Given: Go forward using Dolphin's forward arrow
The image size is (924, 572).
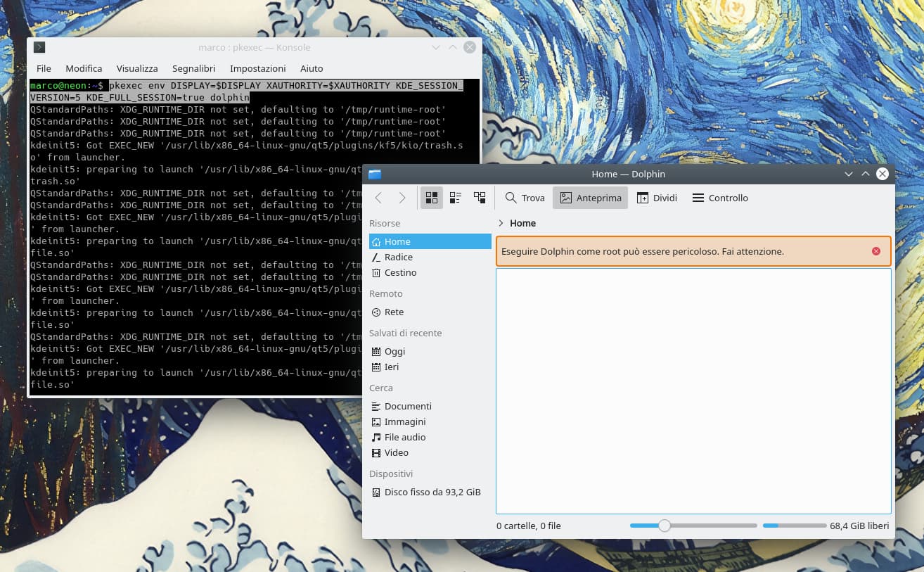Looking at the screenshot, I should pos(402,198).
